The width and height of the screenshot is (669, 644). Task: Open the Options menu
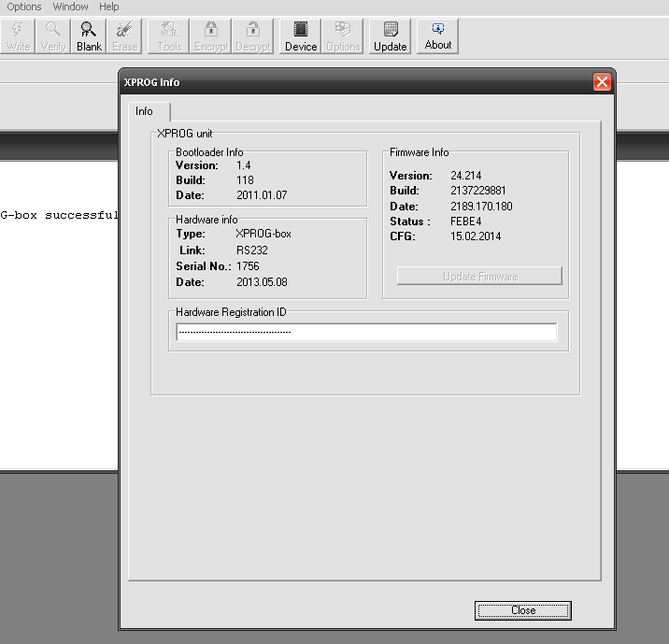pos(24,7)
